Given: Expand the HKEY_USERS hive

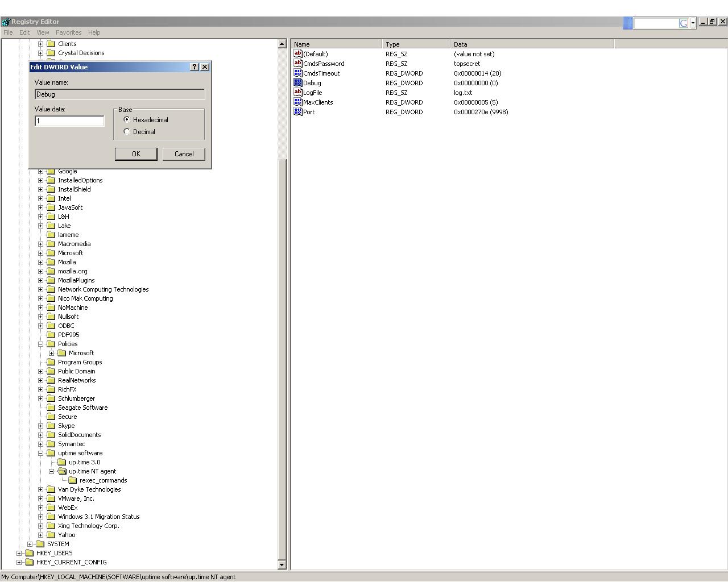Looking at the screenshot, I should (19, 553).
